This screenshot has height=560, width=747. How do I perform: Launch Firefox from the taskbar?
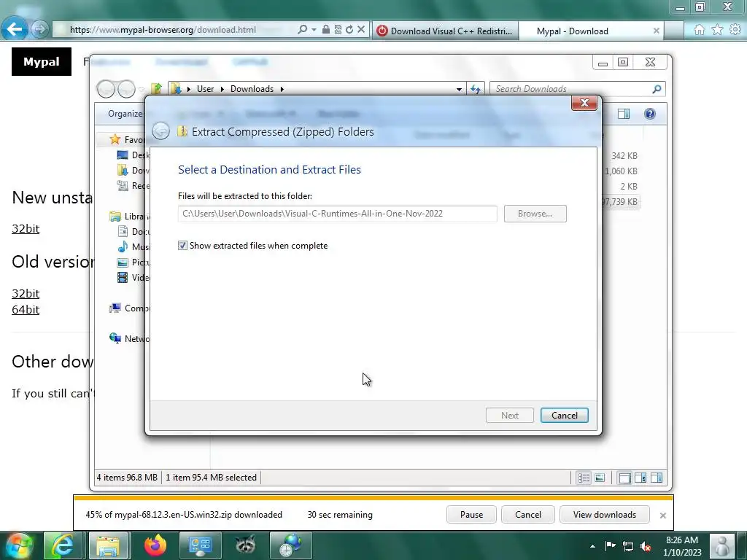click(x=155, y=545)
